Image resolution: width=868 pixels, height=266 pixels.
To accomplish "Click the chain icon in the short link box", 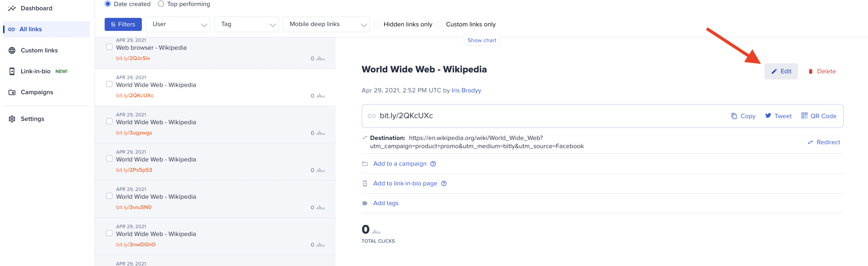I will tap(371, 116).
